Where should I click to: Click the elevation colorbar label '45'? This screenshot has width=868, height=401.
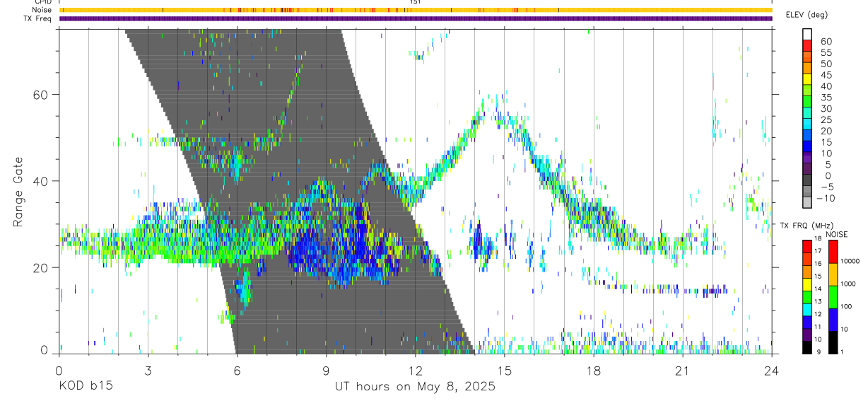coord(825,75)
